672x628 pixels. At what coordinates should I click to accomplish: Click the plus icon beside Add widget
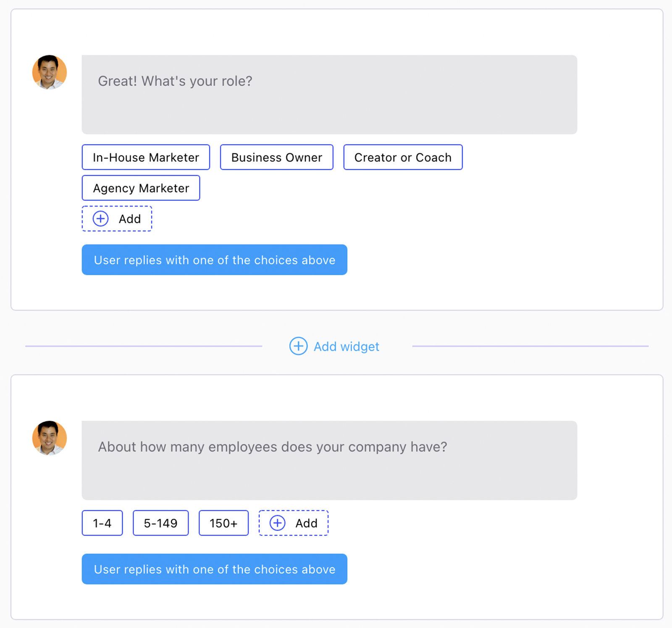pyautogui.click(x=298, y=346)
